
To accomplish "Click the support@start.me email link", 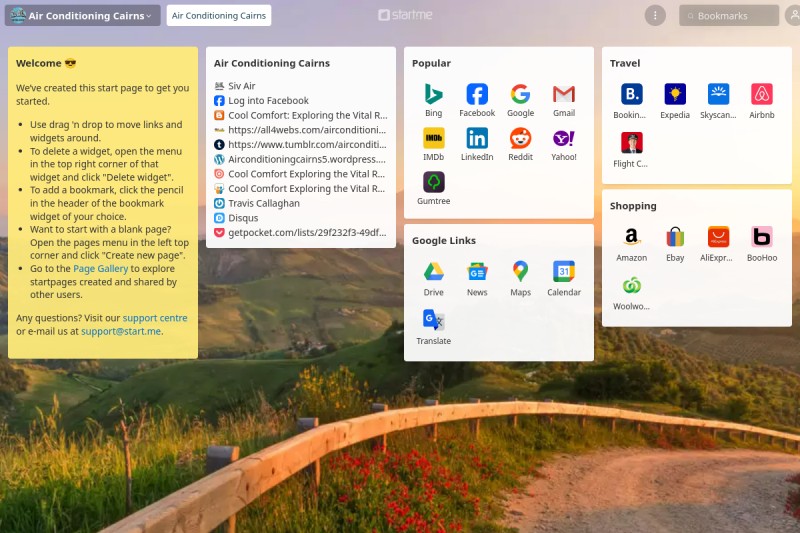I will pyautogui.click(x=121, y=331).
